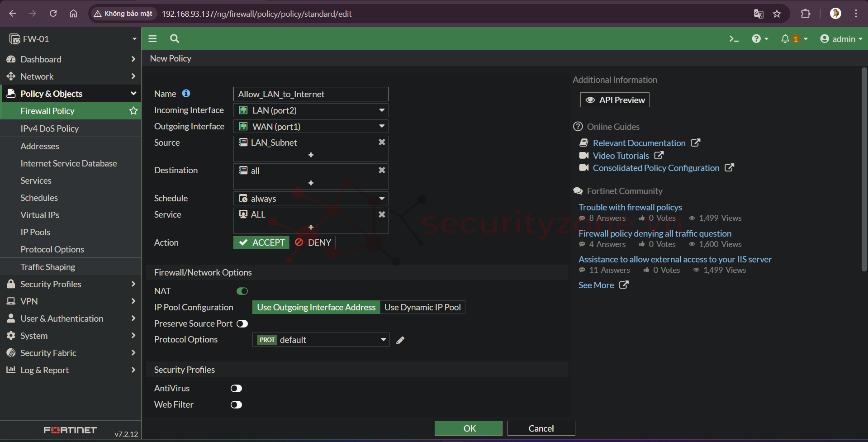The width and height of the screenshot is (868, 442).
Task: Enable Preserve Source Port toggle
Action: point(242,324)
